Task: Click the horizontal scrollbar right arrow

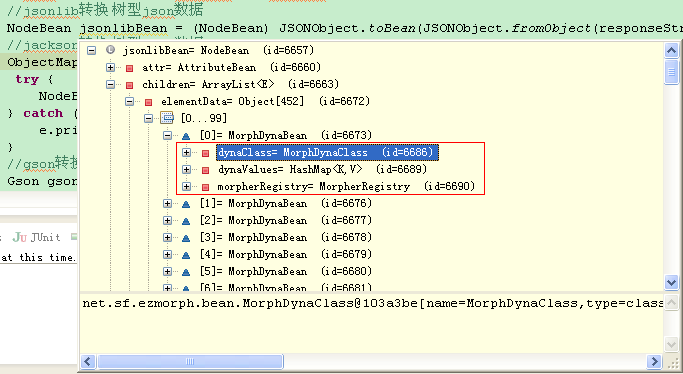Action: (654, 361)
